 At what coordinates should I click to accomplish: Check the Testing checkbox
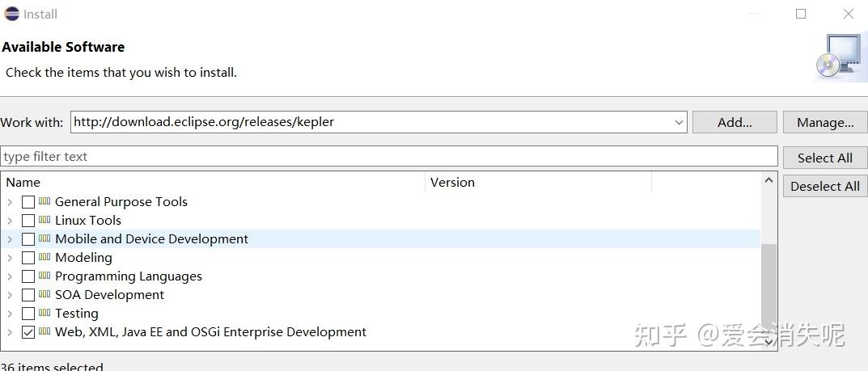[28, 314]
